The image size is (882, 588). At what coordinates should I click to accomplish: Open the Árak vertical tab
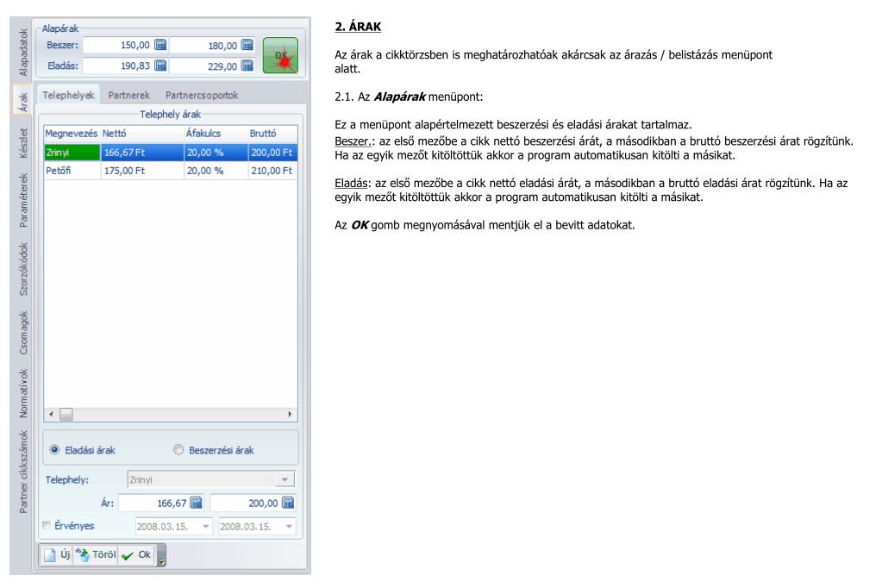(x=23, y=101)
